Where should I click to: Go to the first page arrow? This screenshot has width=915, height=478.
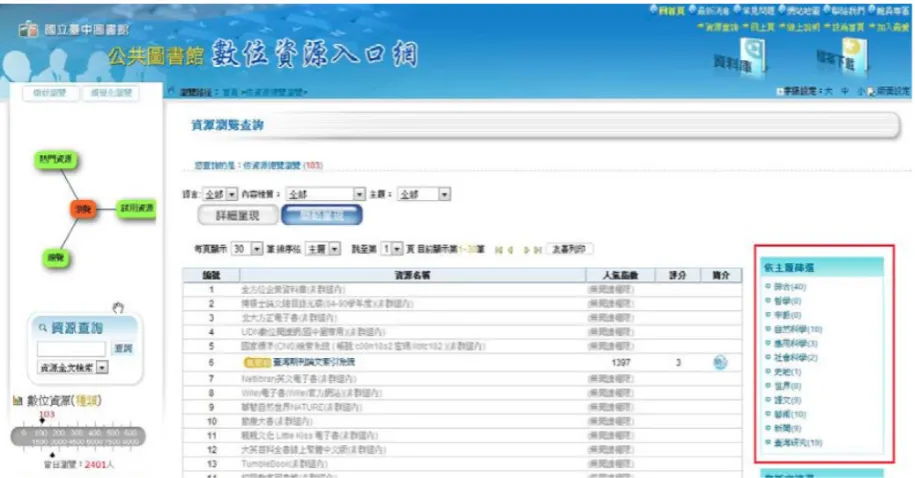(x=498, y=250)
